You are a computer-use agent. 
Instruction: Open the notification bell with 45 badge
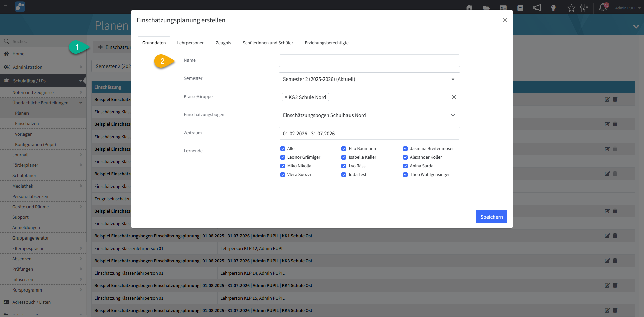tap(603, 7)
